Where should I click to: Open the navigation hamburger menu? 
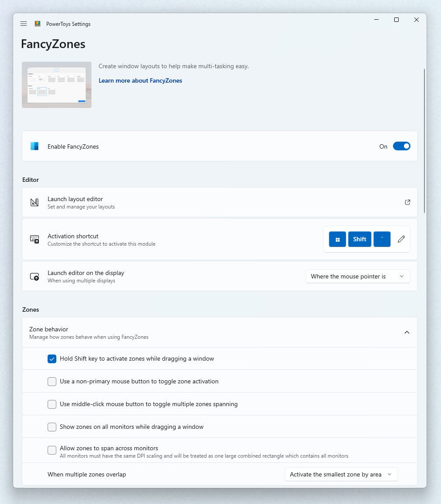point(24,24)
